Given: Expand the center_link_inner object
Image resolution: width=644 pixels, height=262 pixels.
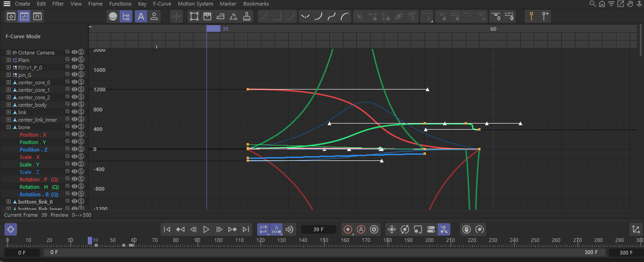Looking at the screenshot, I should click(8, 120).
